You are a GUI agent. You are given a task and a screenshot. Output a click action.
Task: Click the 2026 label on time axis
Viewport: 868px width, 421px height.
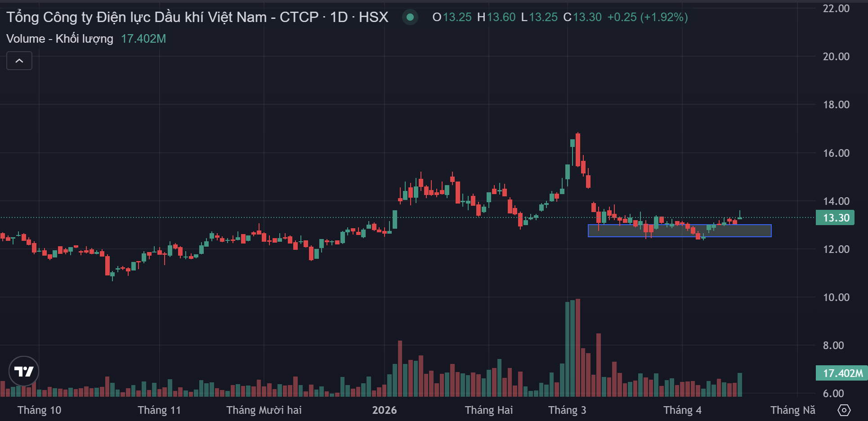click(384, 410)
